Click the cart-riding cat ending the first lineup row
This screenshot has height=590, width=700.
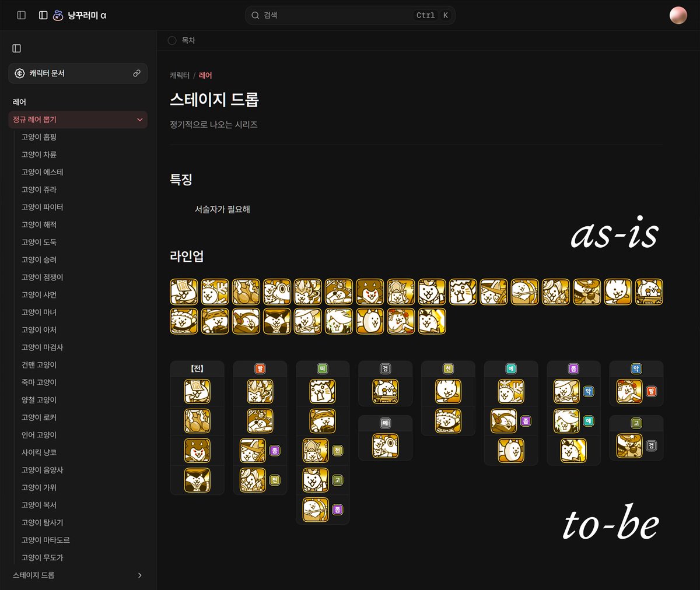649,292
